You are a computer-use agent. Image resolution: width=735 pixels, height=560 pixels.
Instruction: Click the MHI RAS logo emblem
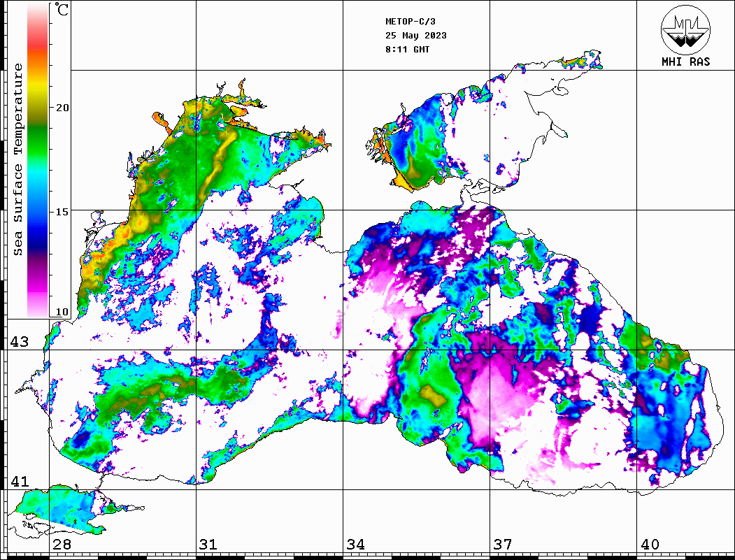click(x=686, y=29)
